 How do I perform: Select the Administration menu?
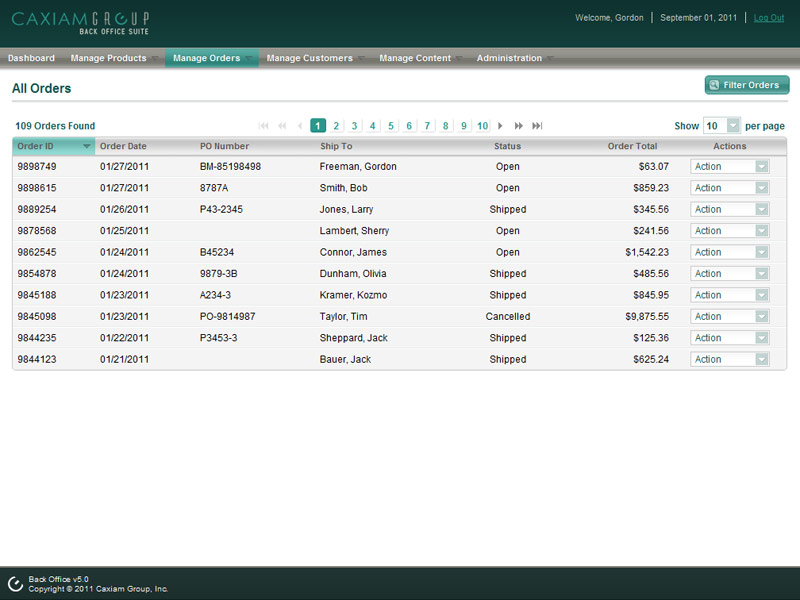point(509,58)
